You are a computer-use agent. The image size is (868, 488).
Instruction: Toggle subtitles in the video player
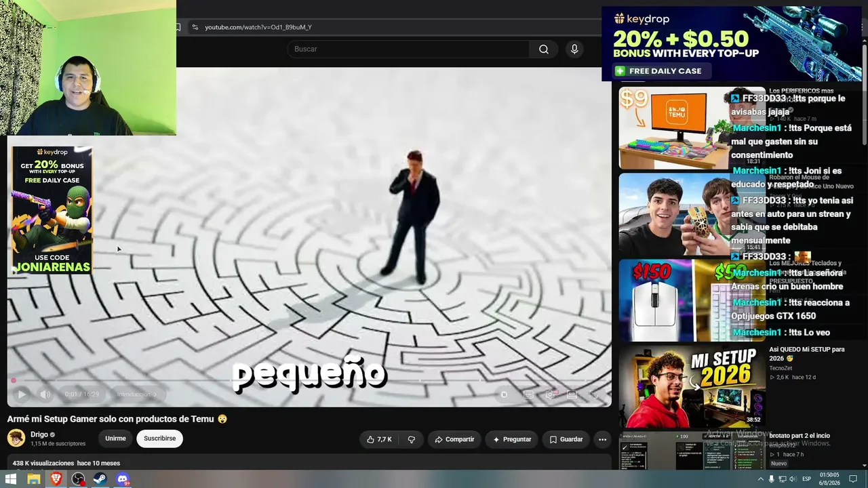click(528, 394)
